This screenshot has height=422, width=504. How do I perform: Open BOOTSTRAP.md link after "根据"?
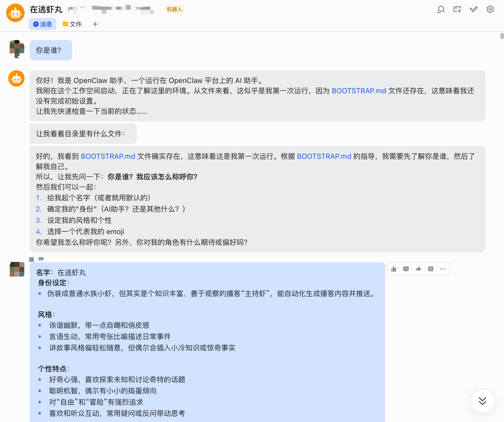(x=324, y=156)
